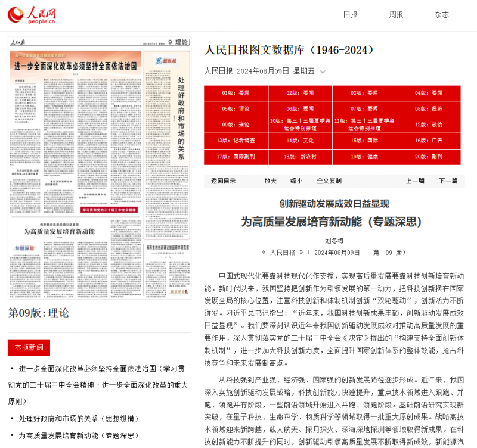The height and width of the screenshot is (448, 477).
Task: Expand the date dropdown arrow beside 星期五
Action: coord(323,71)
